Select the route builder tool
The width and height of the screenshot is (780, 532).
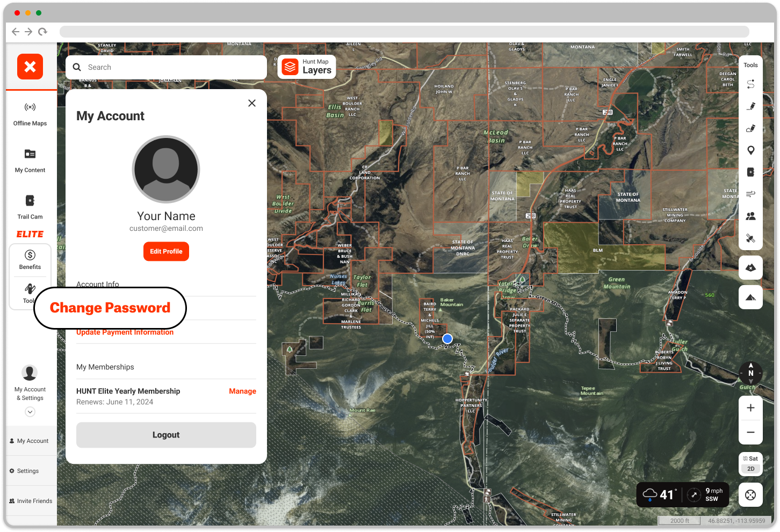point(751,84)
